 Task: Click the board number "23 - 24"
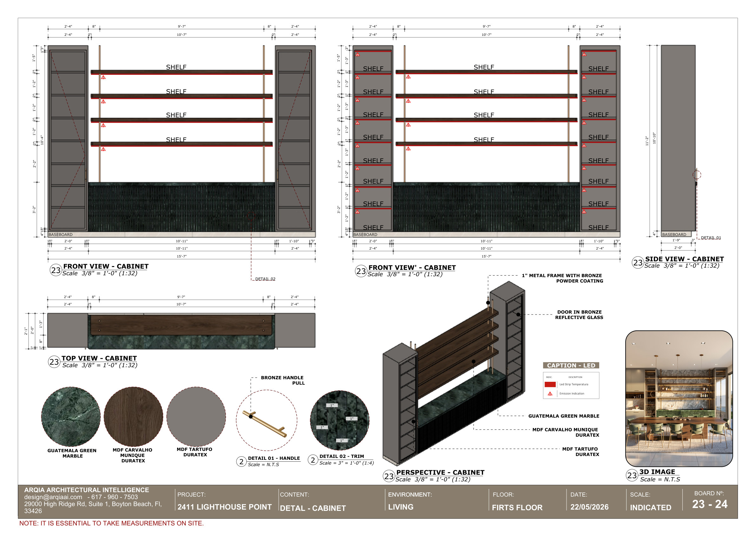(x=710, y=504)
